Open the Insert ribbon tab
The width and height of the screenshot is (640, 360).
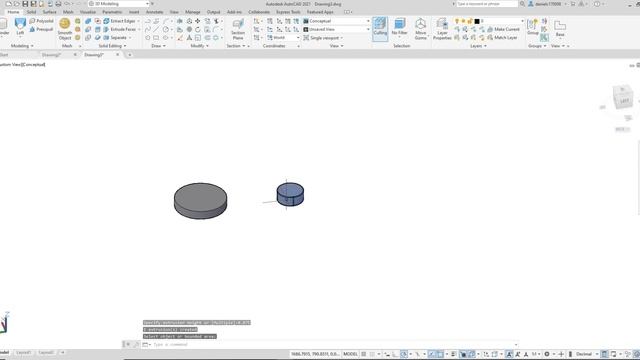pos(134,12)
